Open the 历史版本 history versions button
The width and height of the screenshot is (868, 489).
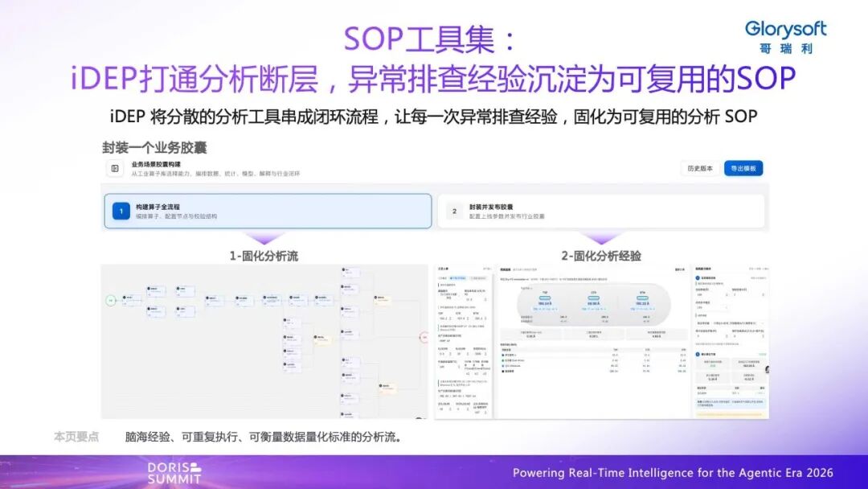(700, 168)
